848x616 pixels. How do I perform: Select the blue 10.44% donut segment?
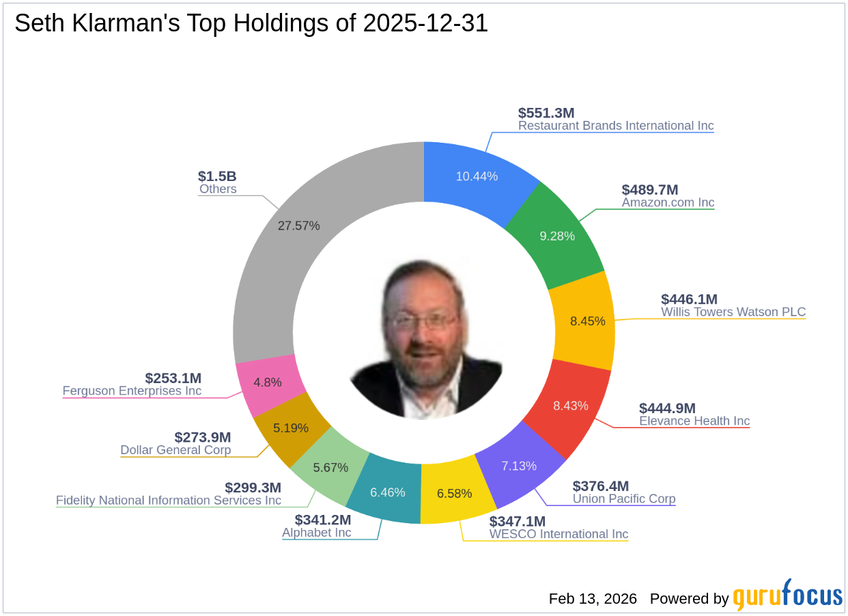[477, 177]
